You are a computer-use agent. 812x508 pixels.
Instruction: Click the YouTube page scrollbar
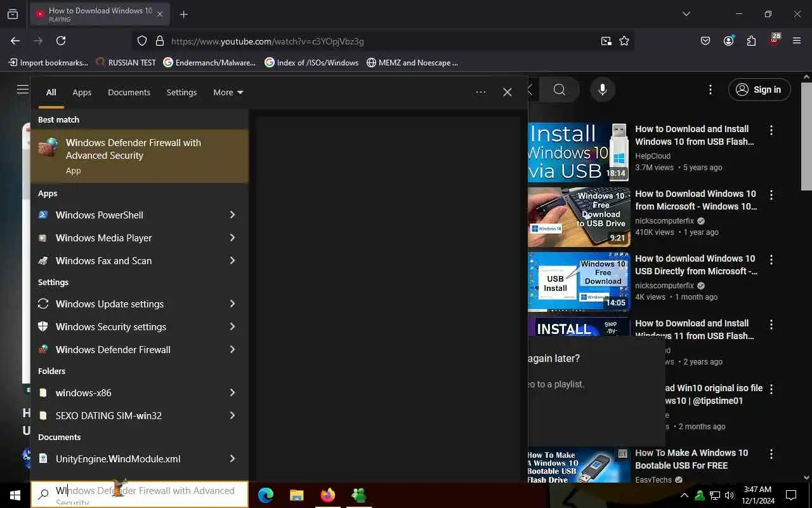pos(806,137)
